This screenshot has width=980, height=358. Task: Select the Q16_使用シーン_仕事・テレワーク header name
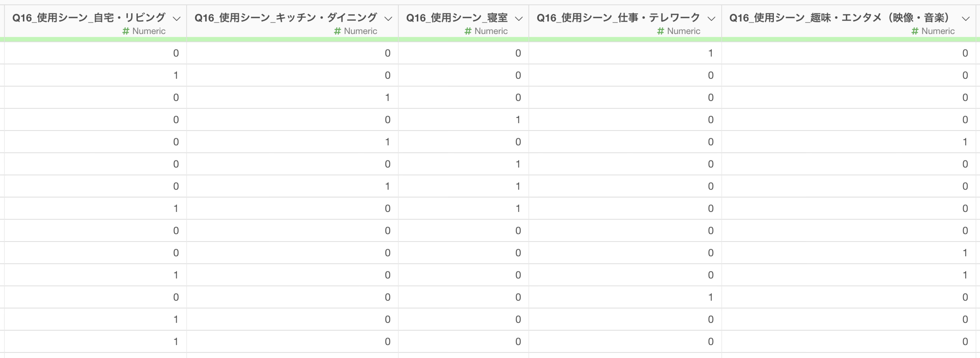point(618,18)
